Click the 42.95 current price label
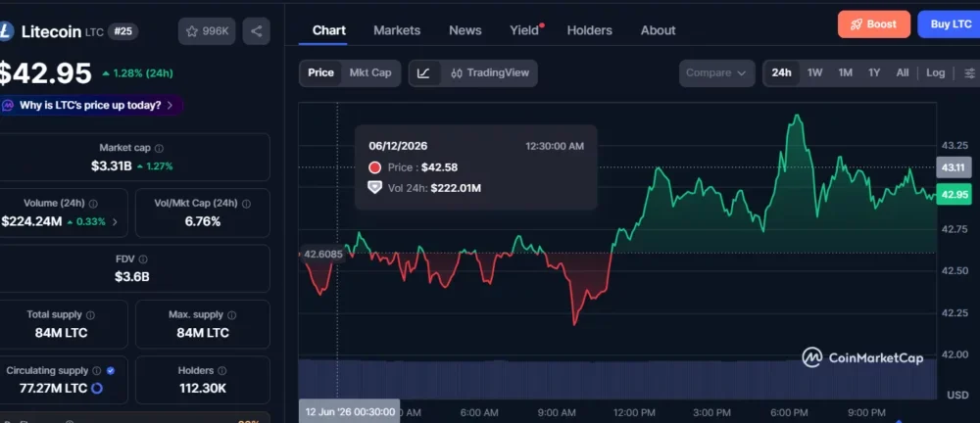 pyautogui.click(x=954, y=194)
